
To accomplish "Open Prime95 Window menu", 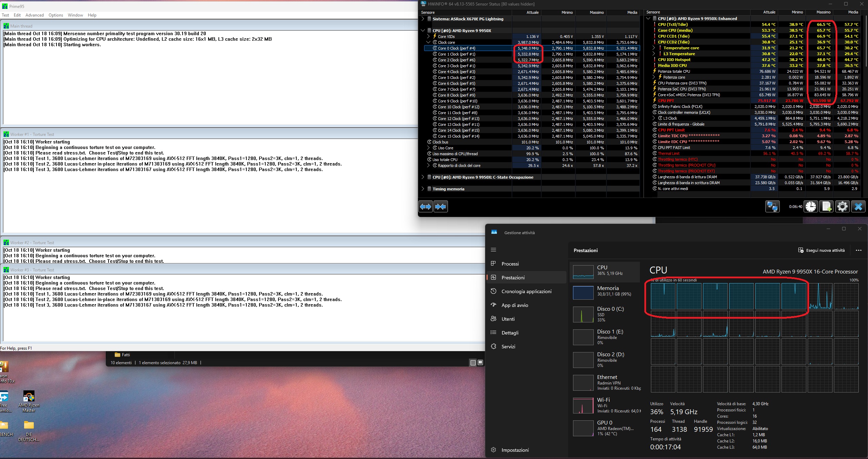I will point(75,15).
